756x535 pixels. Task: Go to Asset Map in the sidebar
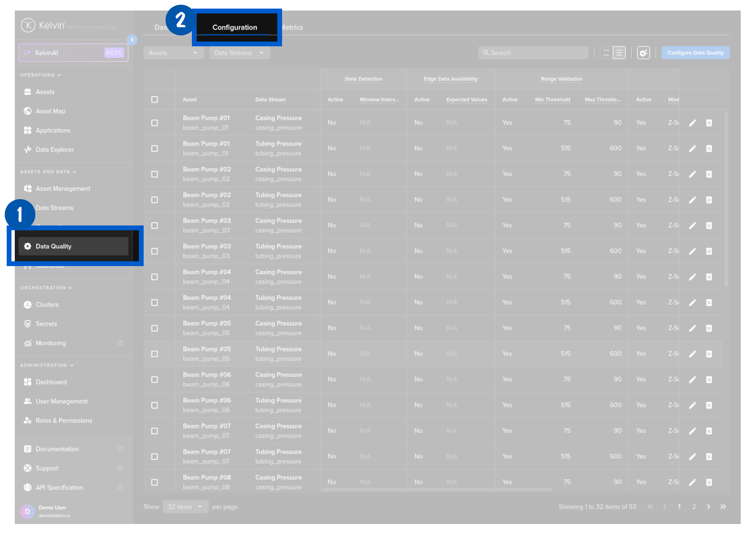click(x=50, y=111)
